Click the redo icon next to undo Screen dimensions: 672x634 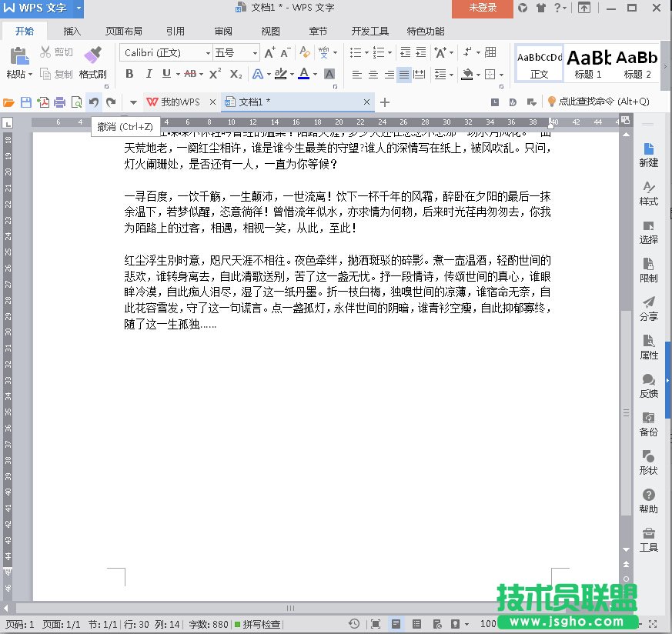tap(112, 102)
